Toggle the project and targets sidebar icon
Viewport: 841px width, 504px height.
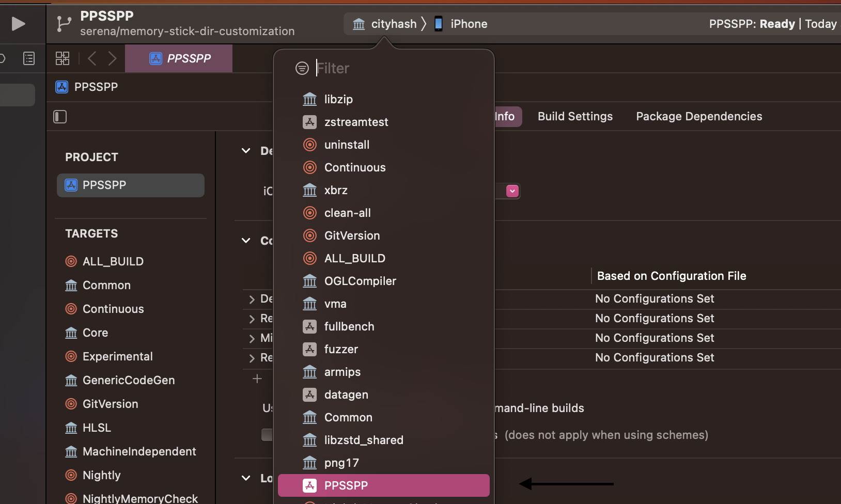pos(60,117)
